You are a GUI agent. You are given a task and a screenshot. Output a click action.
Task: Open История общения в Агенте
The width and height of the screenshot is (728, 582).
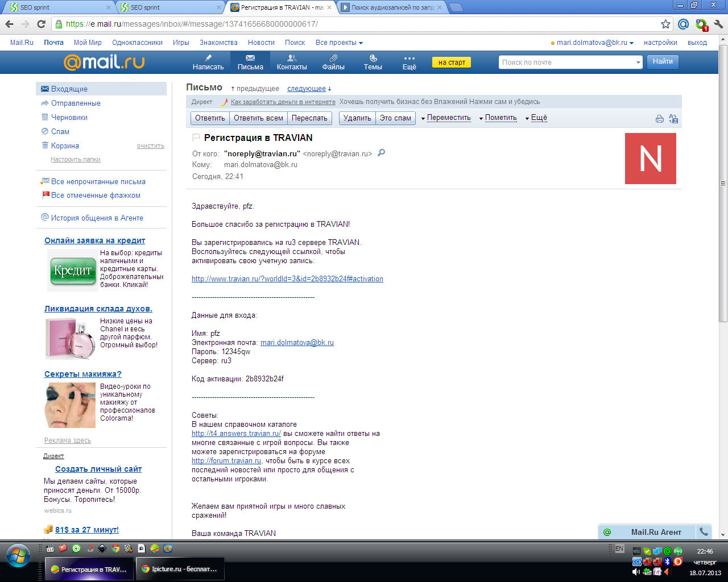pyautogui.click(x=97, y=218)
